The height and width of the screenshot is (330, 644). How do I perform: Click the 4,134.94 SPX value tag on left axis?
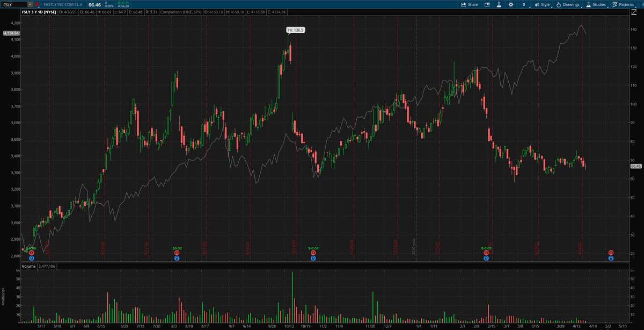coord(11,33)
